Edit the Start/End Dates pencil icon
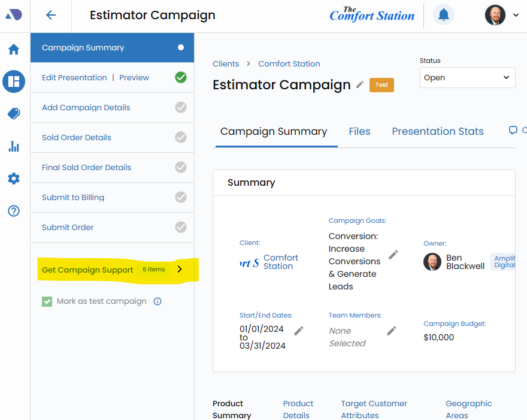Screen dimensions: 527x420 [299, 331]
